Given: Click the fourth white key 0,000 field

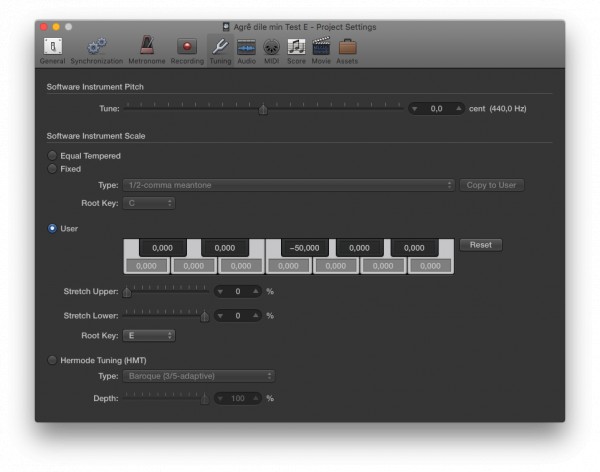Looking at the screenshot, I should coord(289,266).
